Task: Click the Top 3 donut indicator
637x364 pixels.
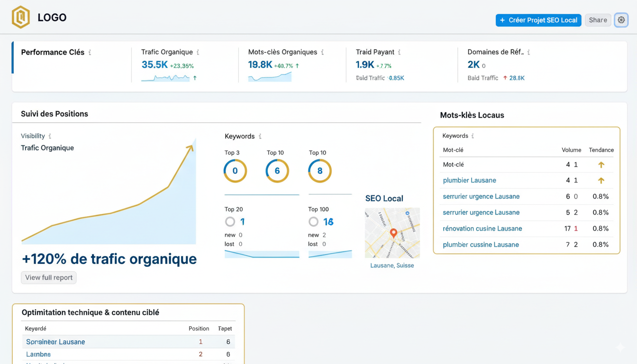Action: tap(235, 171)
